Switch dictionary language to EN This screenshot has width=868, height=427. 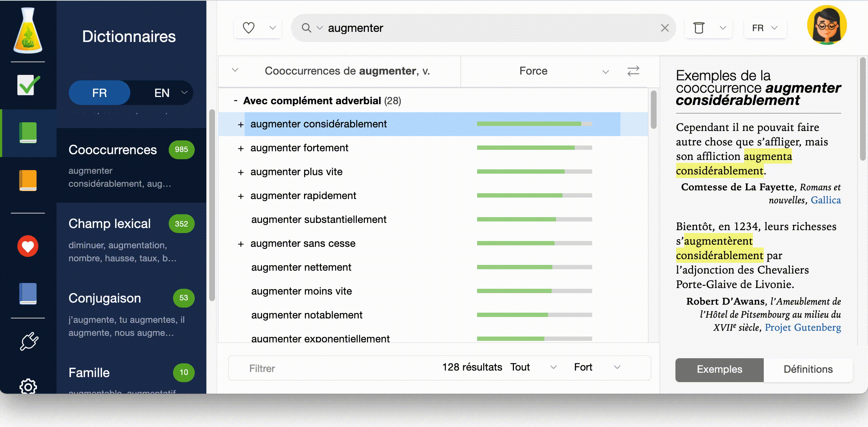click(162, 93)
